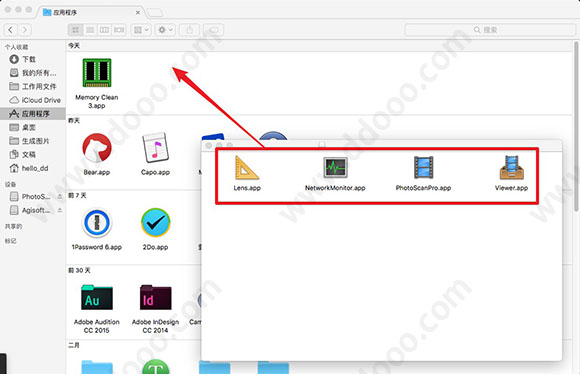Open the arrange-by dropdown
Screen dimensions: 580x374
[x=141, y=30]
